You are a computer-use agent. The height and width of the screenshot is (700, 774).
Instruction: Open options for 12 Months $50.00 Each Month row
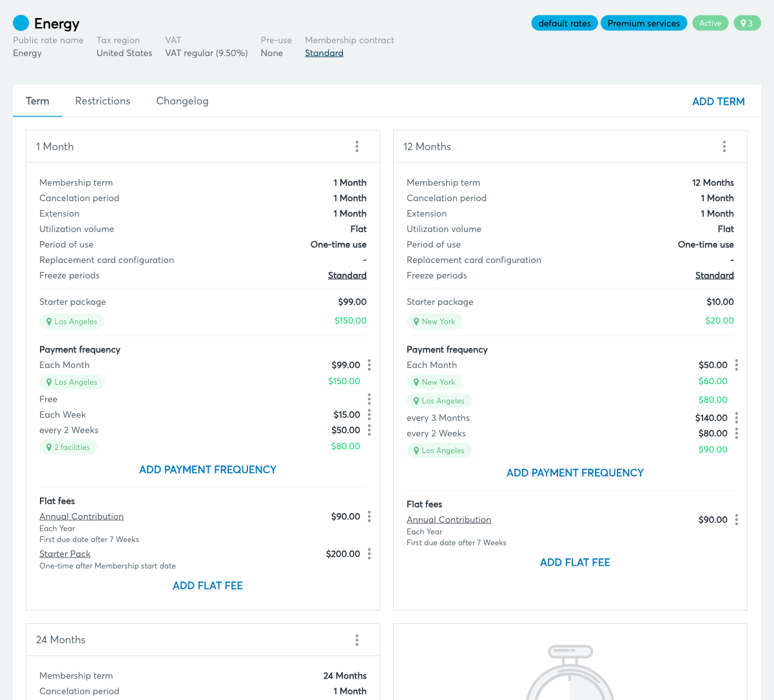(x=737, y=365)
